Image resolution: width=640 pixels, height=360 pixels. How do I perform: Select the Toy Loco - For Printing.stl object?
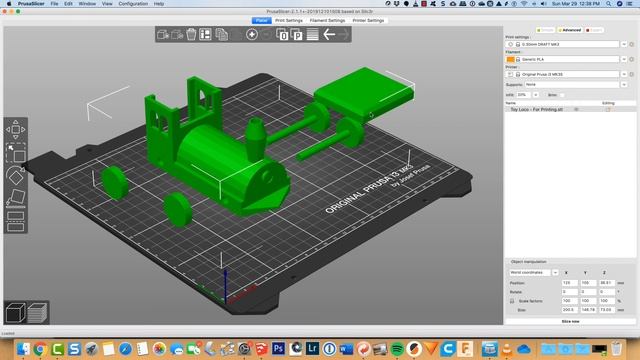click(537, 109)
